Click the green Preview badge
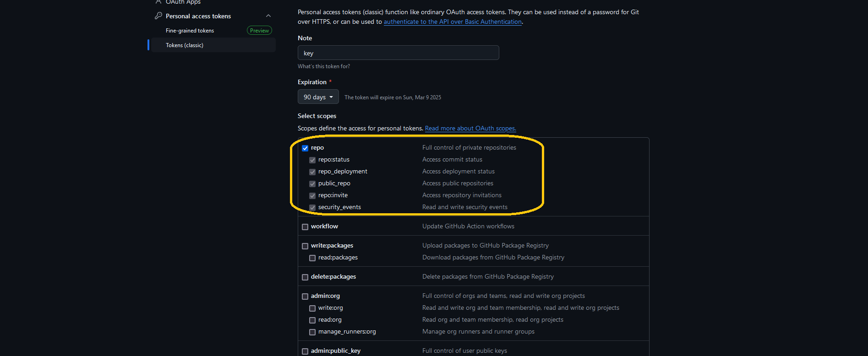Viewport: 868px width, 356px height. (259, 31)
